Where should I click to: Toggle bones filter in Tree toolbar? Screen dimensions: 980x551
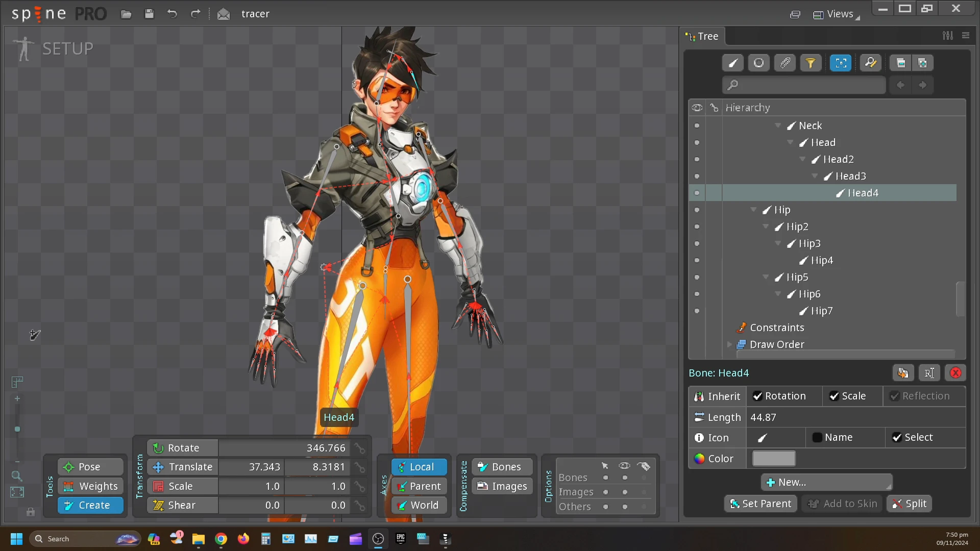click(733, 63)
